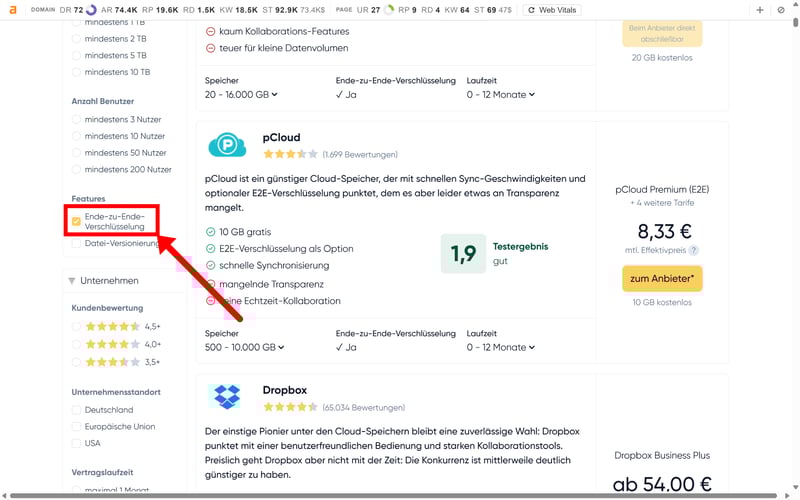Image resolution: width=800 pixels, height=500 pixels.
Task: Open pCloud Laufzeit 0 - 12 Monate dropdown
Action: tap(501, 347)
